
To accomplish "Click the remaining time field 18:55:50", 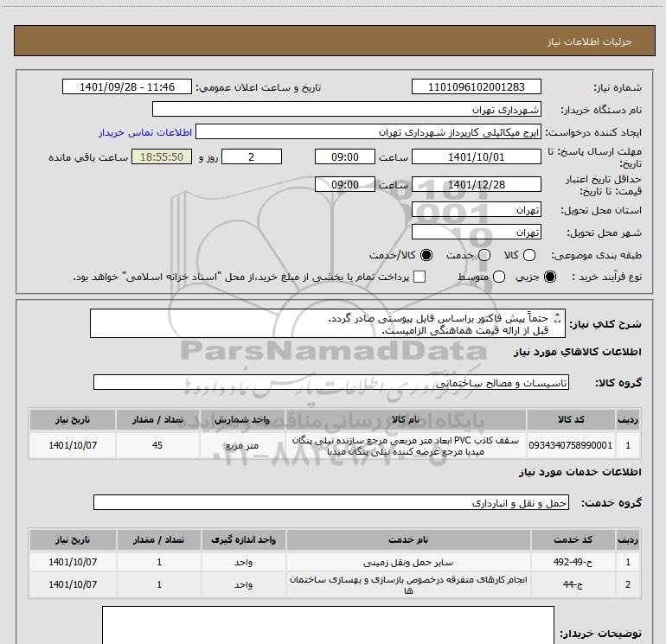I will pyautogui.click(x=162, y=156).
